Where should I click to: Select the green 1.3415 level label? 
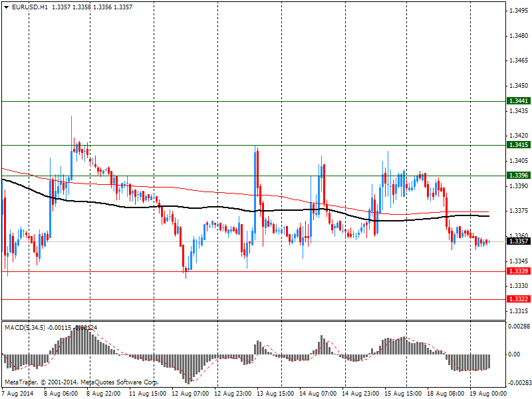coord(518,145)
